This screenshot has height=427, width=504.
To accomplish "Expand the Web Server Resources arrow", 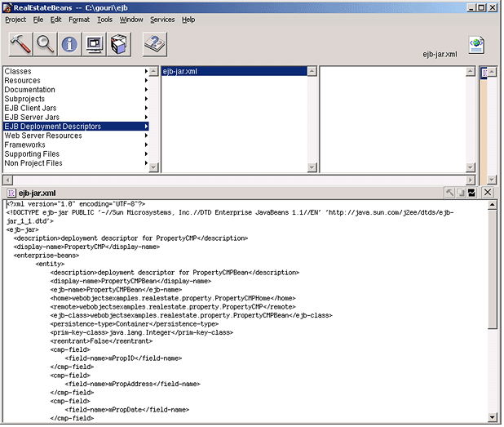I will pyautogui.click(x=148, y=136).
